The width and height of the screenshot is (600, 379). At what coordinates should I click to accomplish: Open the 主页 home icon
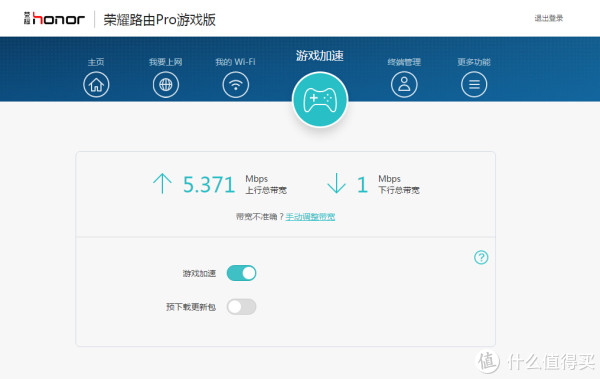pos(96,84)
